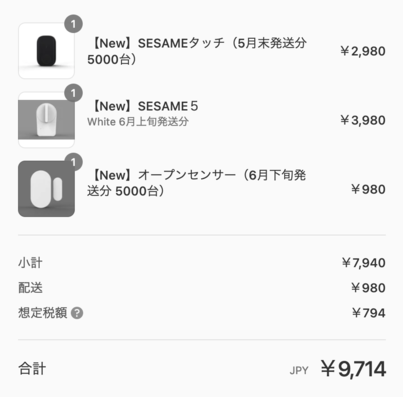The height and width of the screenshot is (397, 403).
Task: Click the SESAME Touch product thumbnail
Action: pos(46,51)
